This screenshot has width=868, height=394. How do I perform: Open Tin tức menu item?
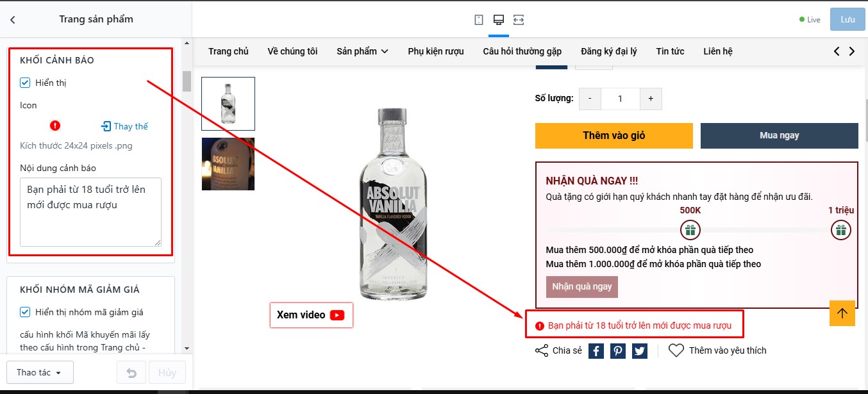tap(670, 51)
